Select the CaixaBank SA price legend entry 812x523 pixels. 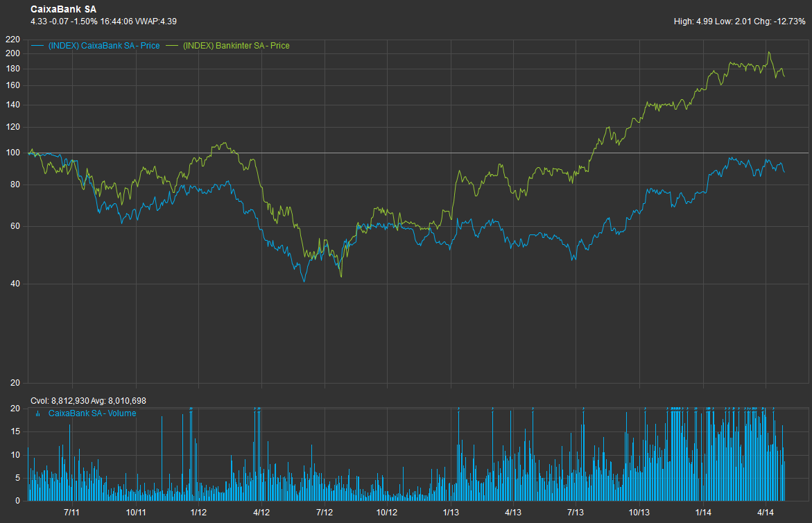click(x=103, y=46)
